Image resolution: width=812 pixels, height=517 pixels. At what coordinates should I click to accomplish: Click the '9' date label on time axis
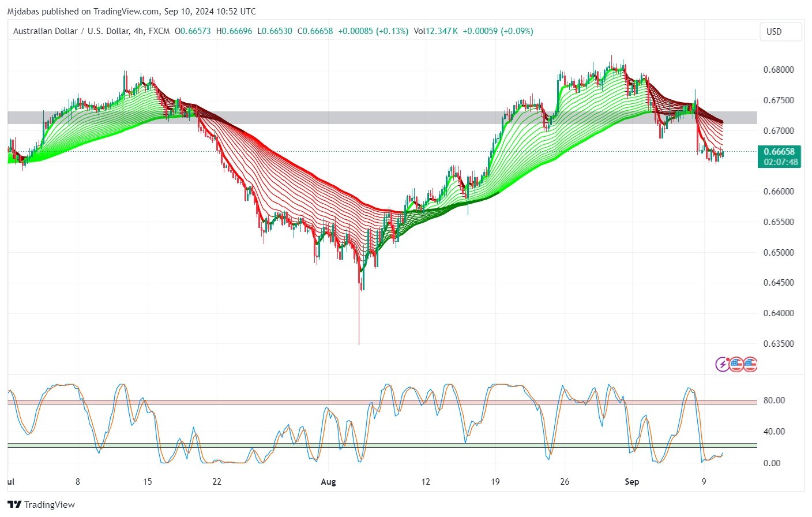[x=704, y=482]
